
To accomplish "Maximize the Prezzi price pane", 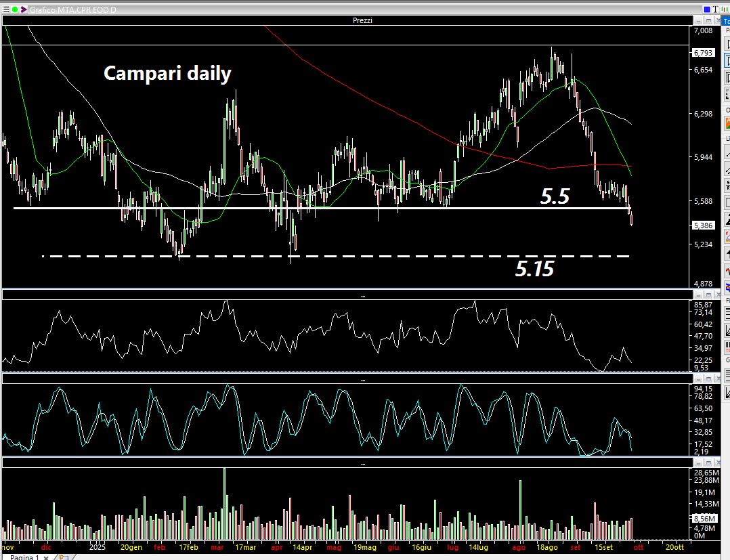I will pos(708,20).
